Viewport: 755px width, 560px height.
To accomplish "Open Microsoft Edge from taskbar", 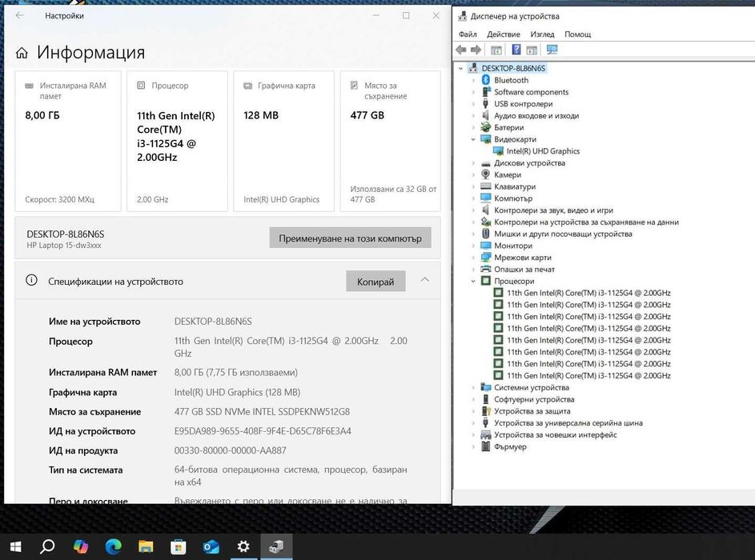I will pyautogui.click(x=113, y=546).
